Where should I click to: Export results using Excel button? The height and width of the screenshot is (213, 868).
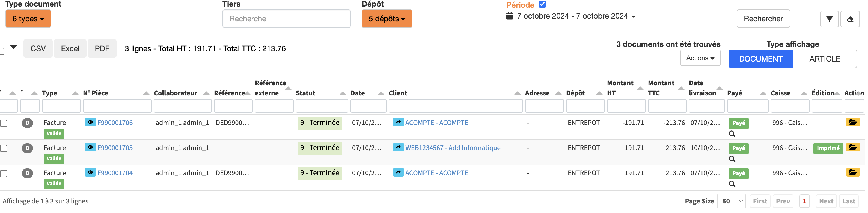(70, 48)
